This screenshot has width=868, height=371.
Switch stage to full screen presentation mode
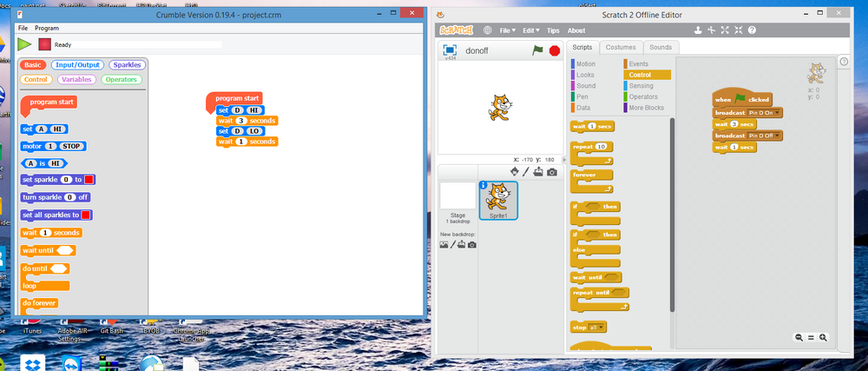point(450,50)
